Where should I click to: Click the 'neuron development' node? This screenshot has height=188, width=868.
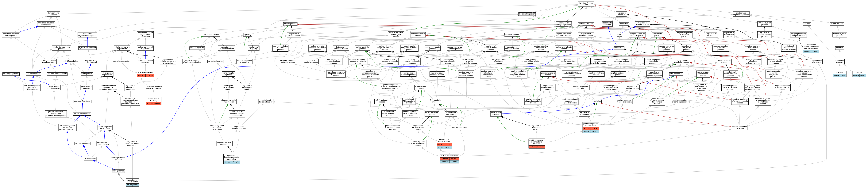click(82, 114)
